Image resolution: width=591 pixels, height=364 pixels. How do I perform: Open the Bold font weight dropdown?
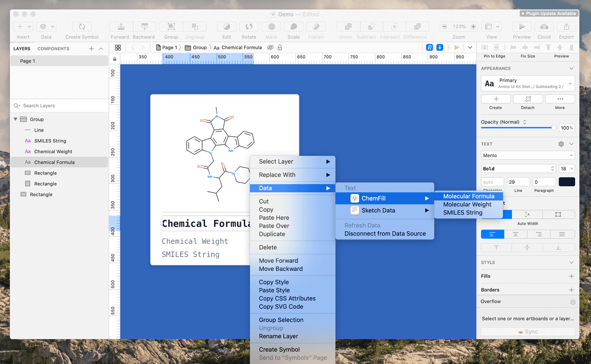pyautogui.click(x=518, y=169)
